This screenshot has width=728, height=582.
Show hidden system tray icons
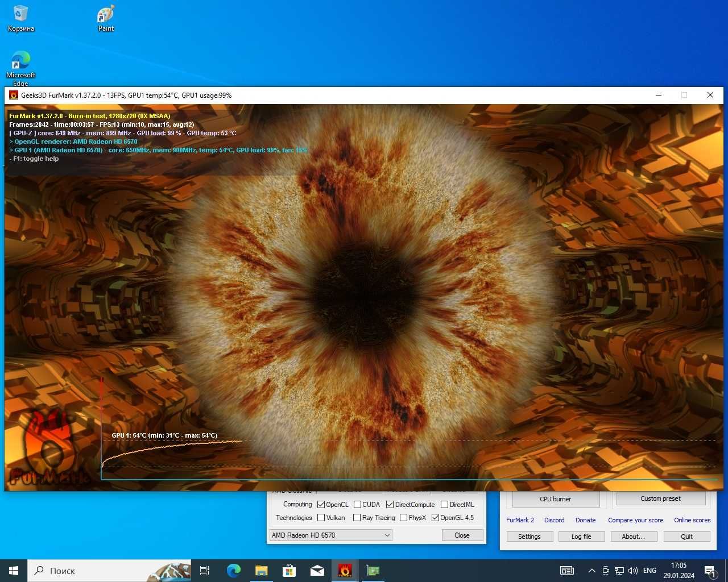(591, 571)
